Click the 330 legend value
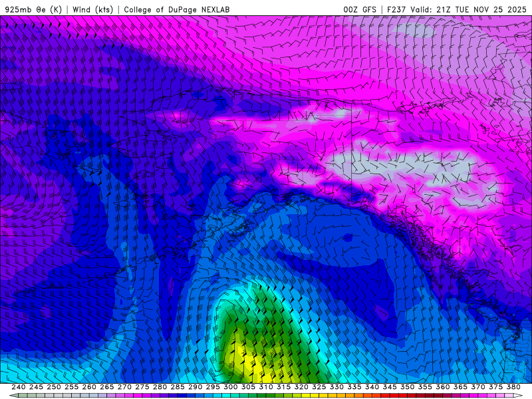Screen dimensions: 532x399 tap(336, 387)
